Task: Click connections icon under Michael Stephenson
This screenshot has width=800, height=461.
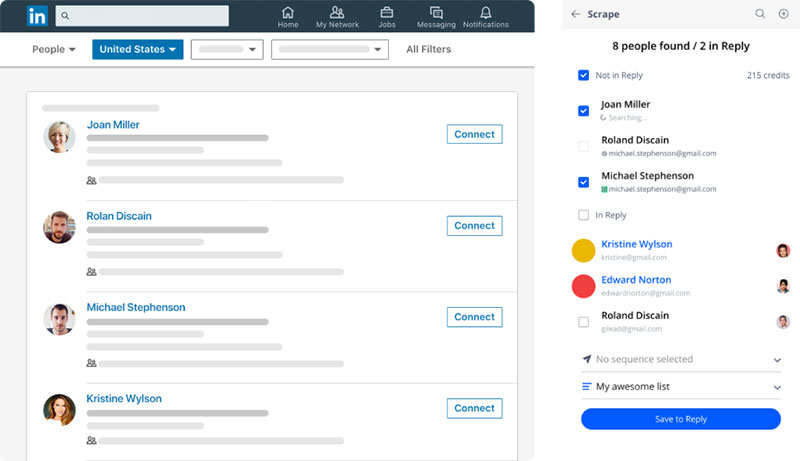Action: click(91, 363)
